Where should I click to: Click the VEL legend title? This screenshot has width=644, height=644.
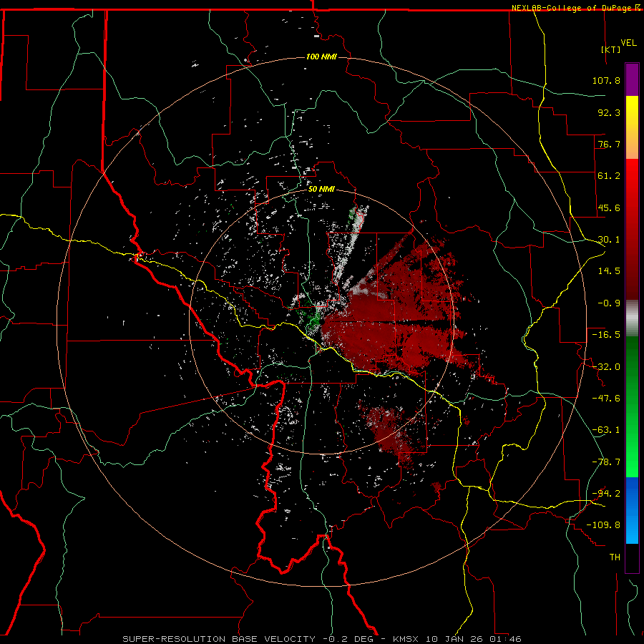coord(629,43)
